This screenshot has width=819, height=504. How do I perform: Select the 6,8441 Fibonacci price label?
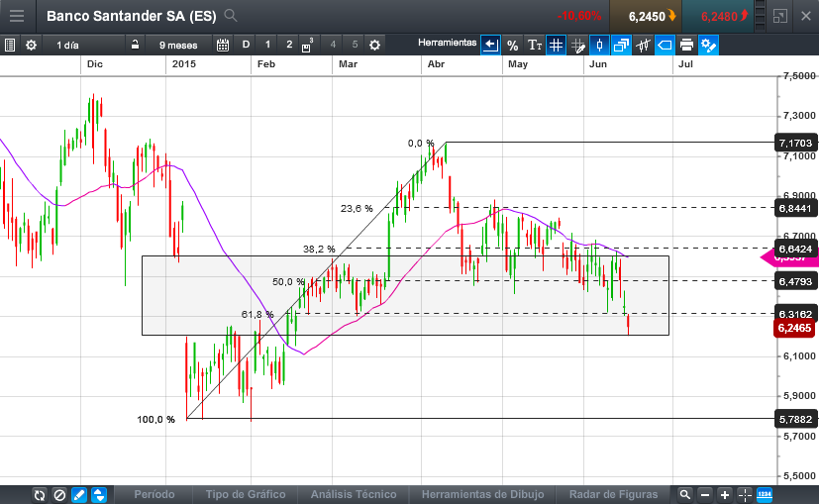pos(795,208)
